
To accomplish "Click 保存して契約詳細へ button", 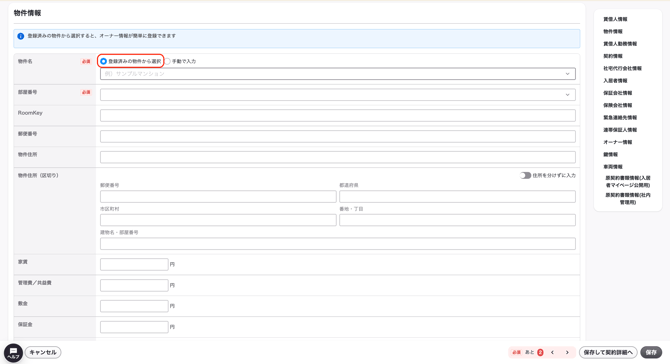I will click(608, 352).
